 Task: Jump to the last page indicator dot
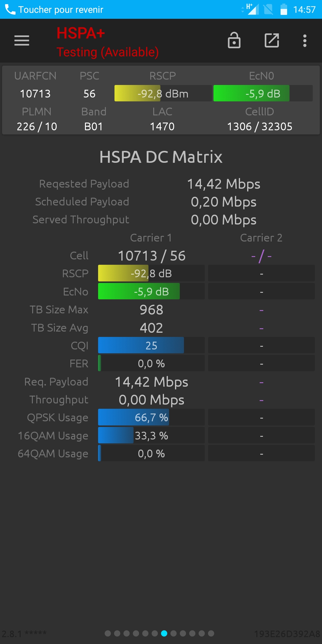coord(211,633)
